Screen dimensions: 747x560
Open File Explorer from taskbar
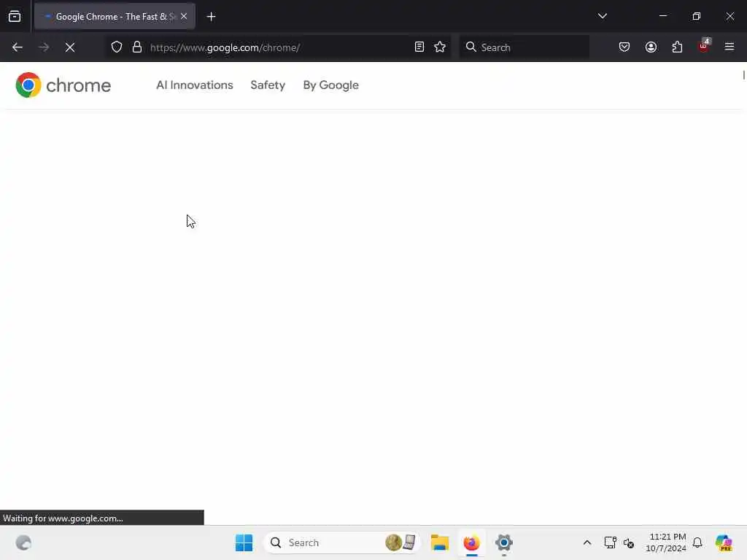click(x=439, y=542)
